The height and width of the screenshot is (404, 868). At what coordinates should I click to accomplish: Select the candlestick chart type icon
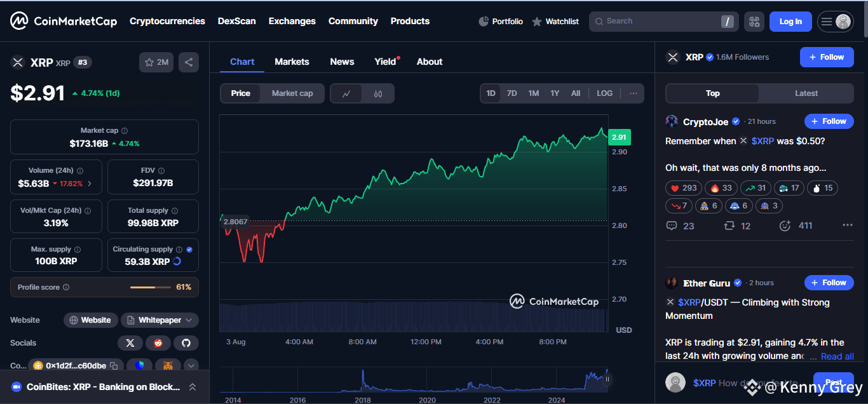378,93
